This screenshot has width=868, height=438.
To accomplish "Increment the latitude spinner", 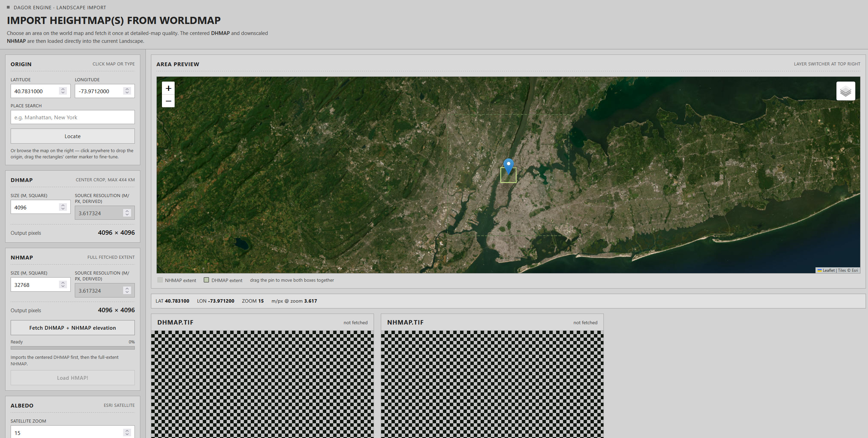I will point(63,89).
